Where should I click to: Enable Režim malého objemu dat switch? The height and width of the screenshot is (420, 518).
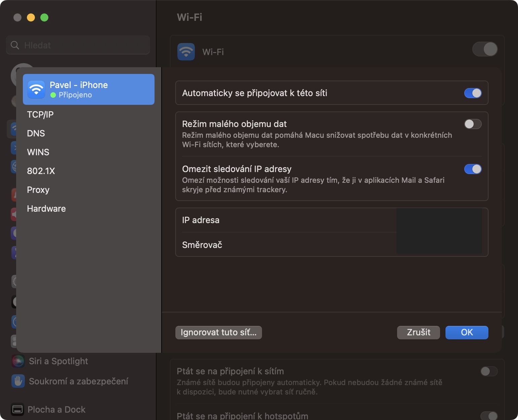tap(473, 124)
